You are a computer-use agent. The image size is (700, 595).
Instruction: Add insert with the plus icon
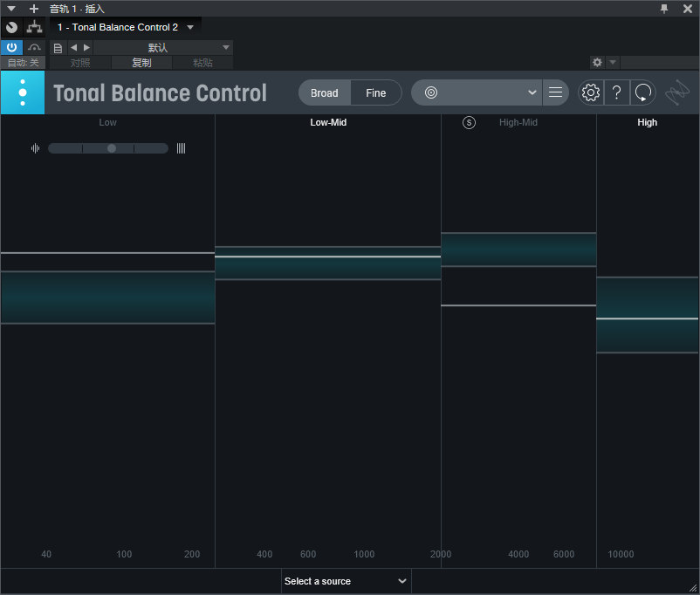click(33, 9)
